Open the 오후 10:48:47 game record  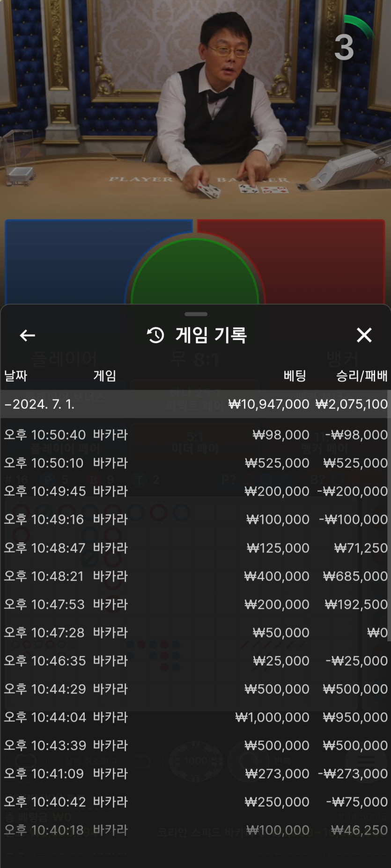click(x=195, y=548)
